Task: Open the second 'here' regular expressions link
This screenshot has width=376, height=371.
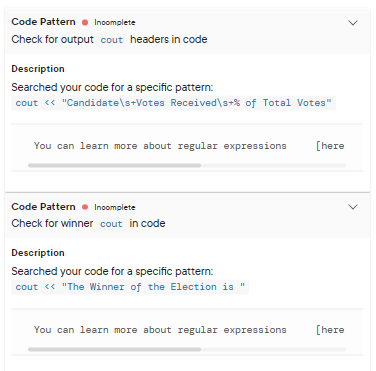Action: pos(330,330)
